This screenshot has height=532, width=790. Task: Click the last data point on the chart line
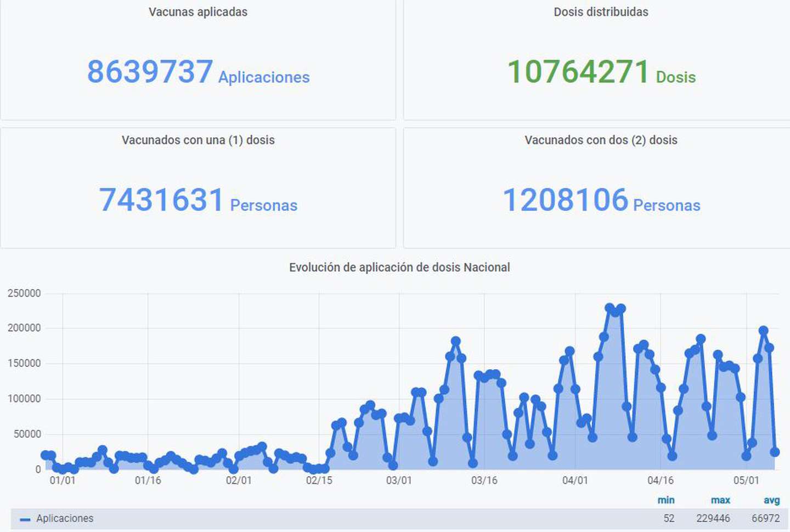[x=775, y=452]
